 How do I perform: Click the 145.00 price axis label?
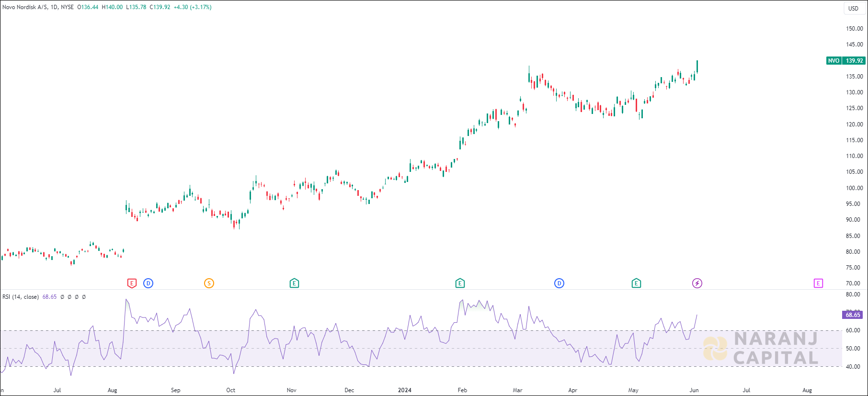854,45
